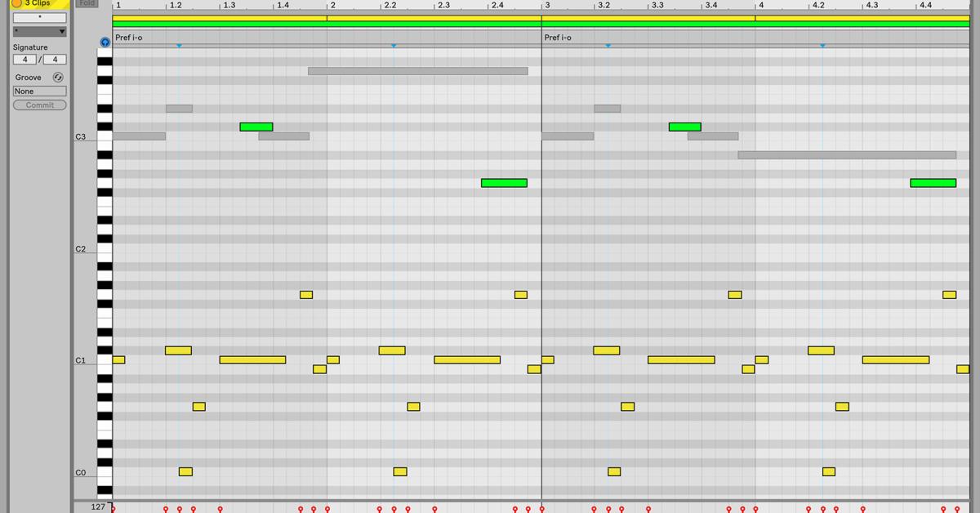Click the Signature label
The image size is (980, 513).
30,47
